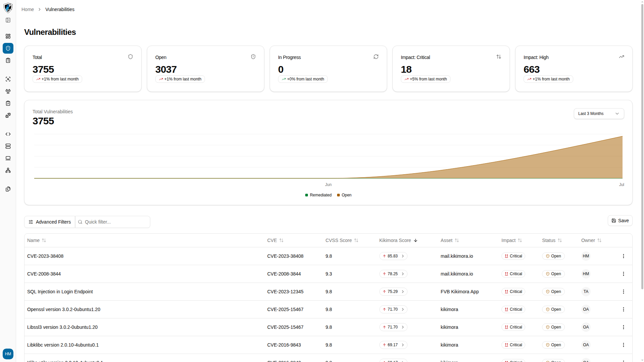Open row menu for Openssl version row
Image resolution: width=644 pixels, height=362 pixels.
[x=624, y=309]
